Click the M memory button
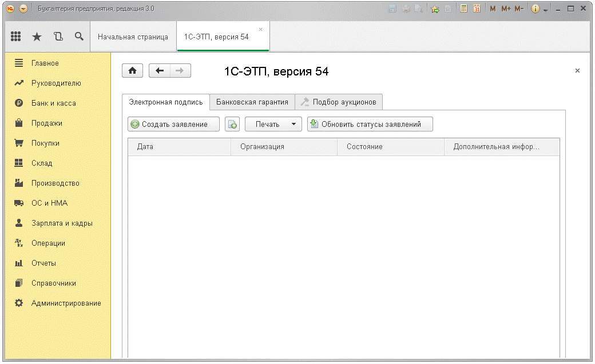This screenshot has width=595, height=364. (493, 9)
